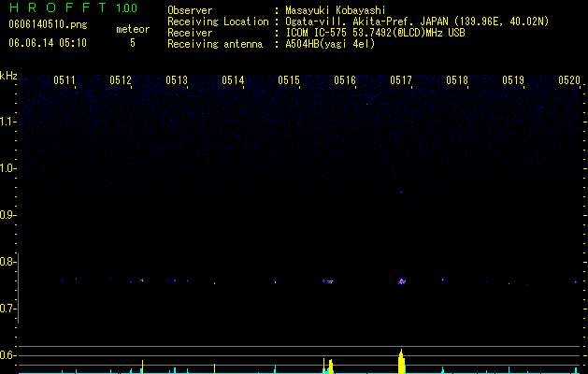Click the 0511 time marker label
The image size is (588, 374).
[x=65, y=80]
